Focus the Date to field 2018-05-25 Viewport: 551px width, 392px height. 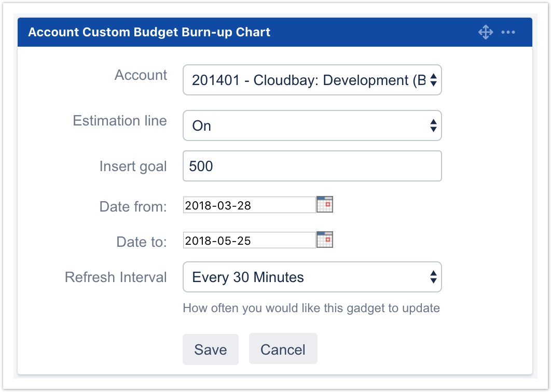pos(249,241)
